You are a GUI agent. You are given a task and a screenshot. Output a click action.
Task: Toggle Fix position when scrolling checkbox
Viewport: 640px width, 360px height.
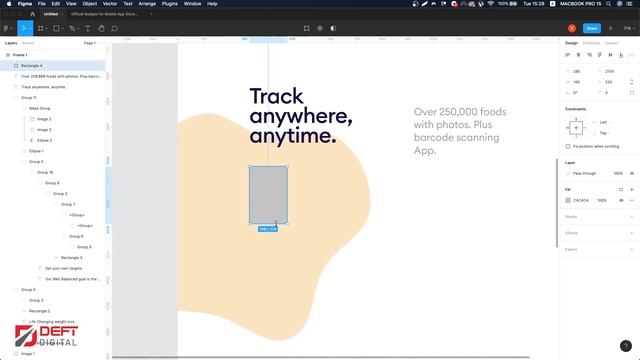(x=568, y=146)
